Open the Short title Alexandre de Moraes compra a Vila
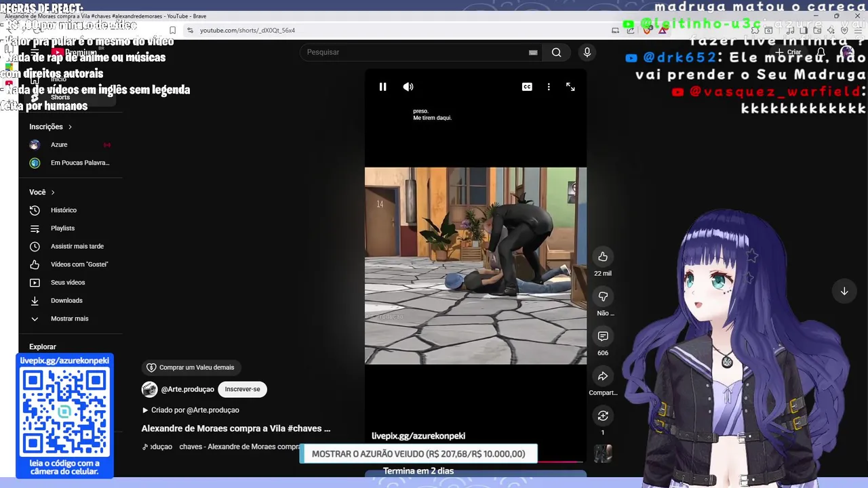The image size is (868, 488). point(235,428)
